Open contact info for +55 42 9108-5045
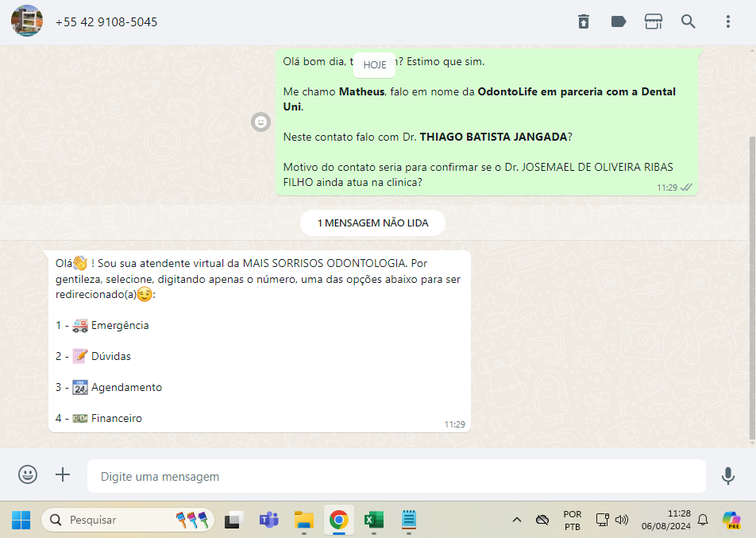The height and width of the screenshot is (538, 756). click(x=106, y=22)
